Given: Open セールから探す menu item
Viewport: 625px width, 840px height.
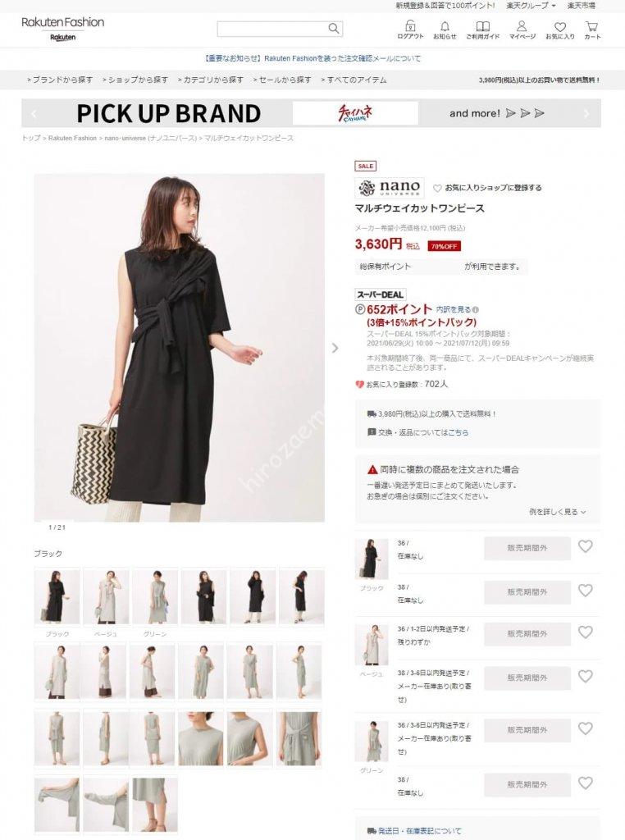Looking at the screenshot, I should [282, 80].
